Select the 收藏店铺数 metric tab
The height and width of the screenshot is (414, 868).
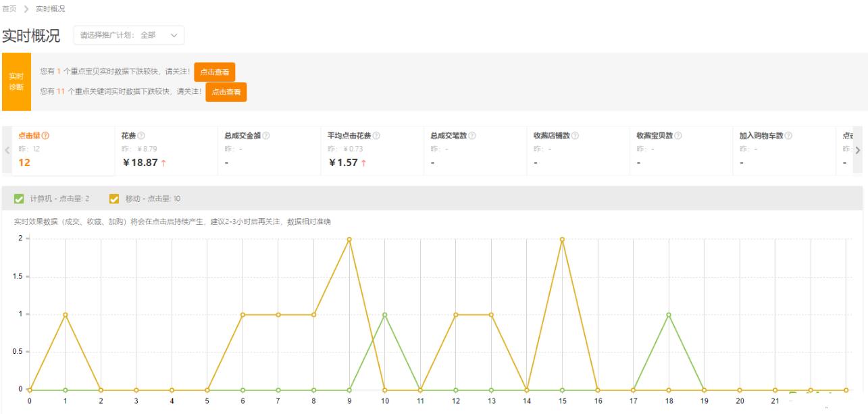pyautogui.click(x=578, y=151)
